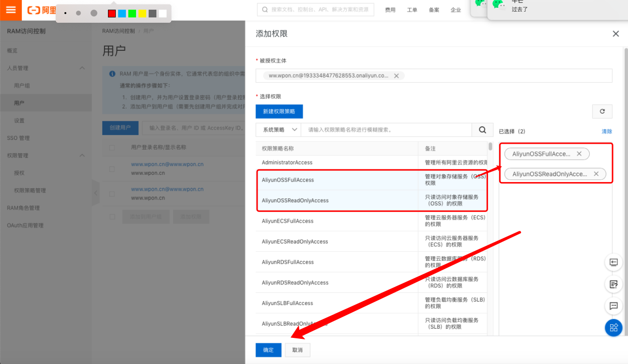Remove the ww.wpon.cn principal tag
Viewport: 628px width, 364px height.
[x=396, y=76]
